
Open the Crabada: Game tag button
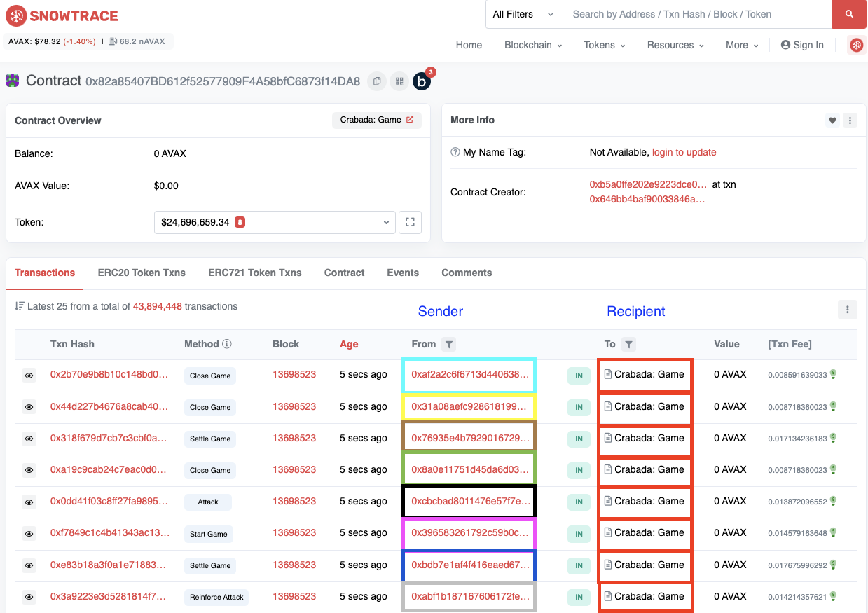coord(376,120)
